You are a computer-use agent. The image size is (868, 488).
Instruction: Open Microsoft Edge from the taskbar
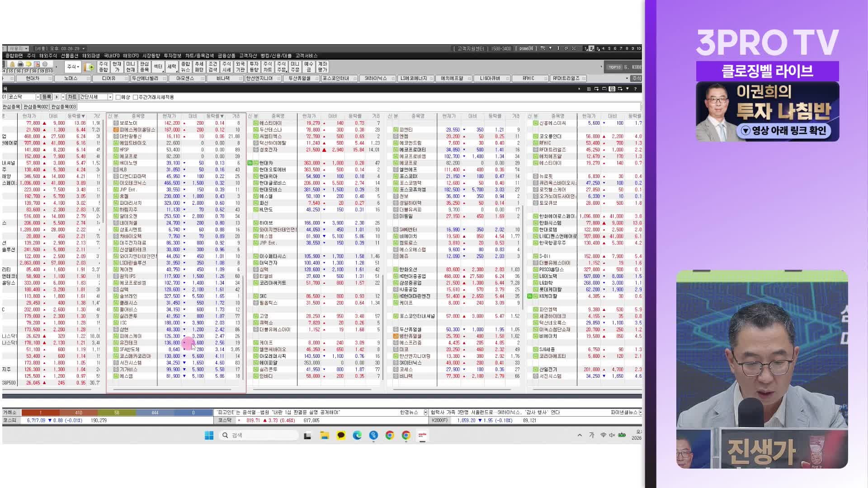[357, 435]
